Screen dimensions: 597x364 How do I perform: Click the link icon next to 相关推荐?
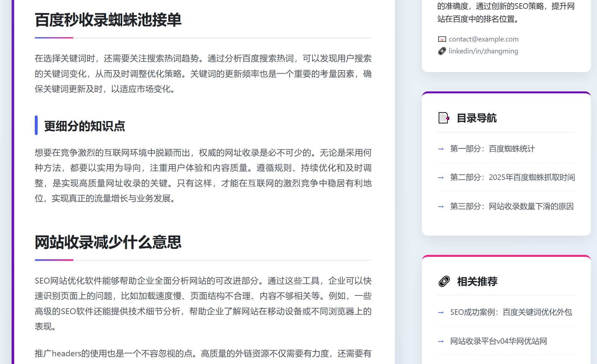[444, 281]
